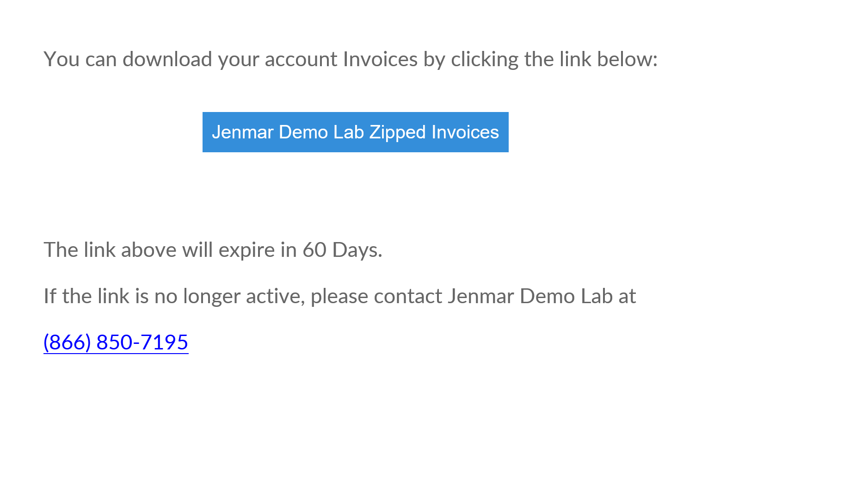Image resolution: width=868 pixels, height=498 pixels.
Task: Select the "link above will expire" notice text
Action: tap(213, 250)
